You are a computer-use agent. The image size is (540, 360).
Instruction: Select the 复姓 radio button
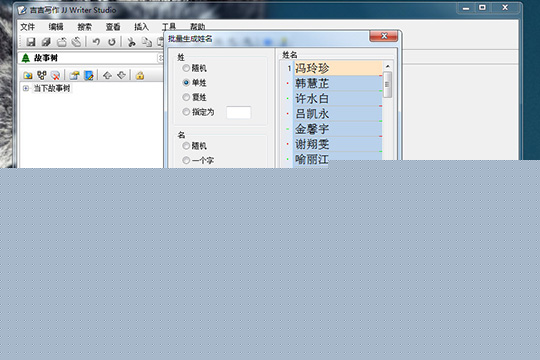[186, 97]
